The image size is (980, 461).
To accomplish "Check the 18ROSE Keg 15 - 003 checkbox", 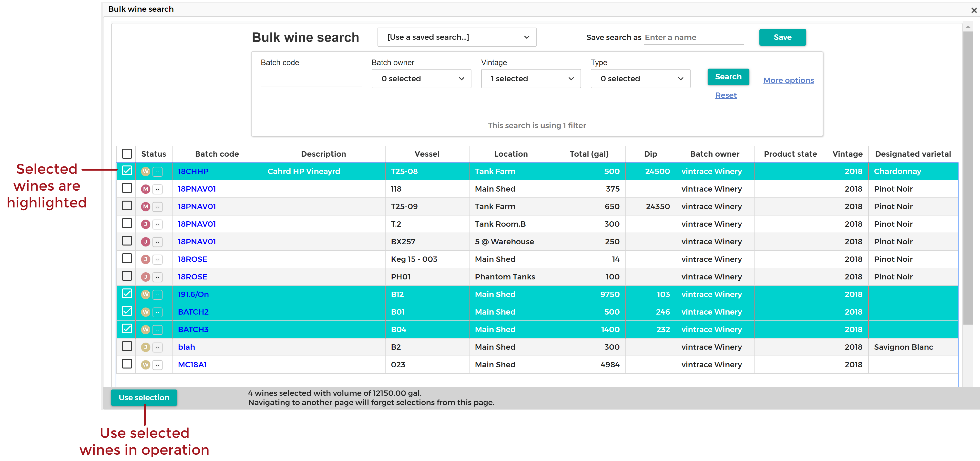I will pyautogui.click(x=127, y=259).
